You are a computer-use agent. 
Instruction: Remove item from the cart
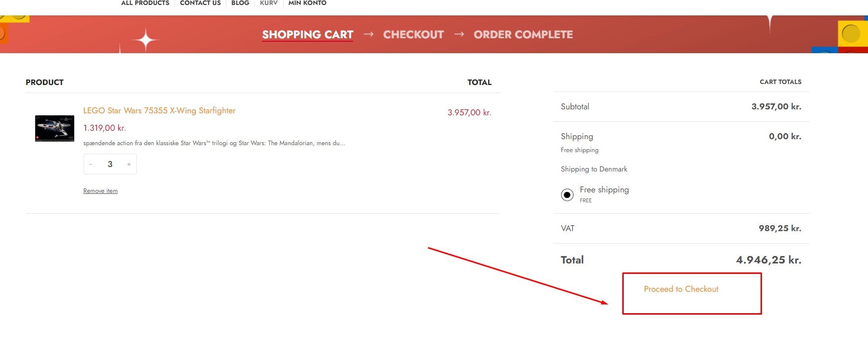100,191
